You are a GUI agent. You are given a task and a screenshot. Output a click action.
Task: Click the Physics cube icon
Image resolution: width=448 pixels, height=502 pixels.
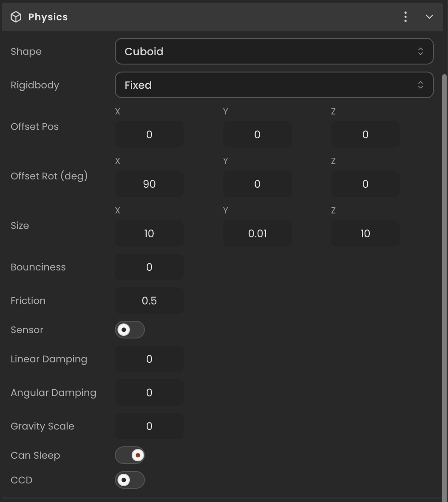15,17
